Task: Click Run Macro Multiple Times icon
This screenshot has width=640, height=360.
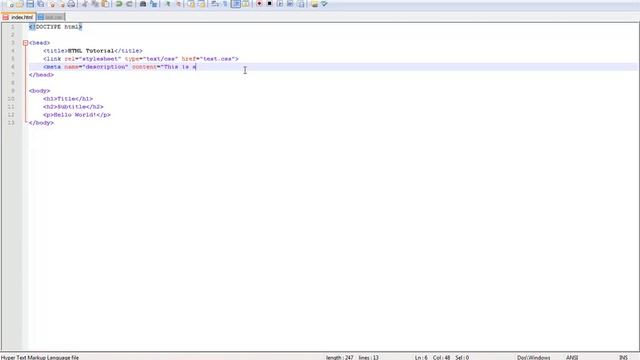Action: (x=290, y=4)
